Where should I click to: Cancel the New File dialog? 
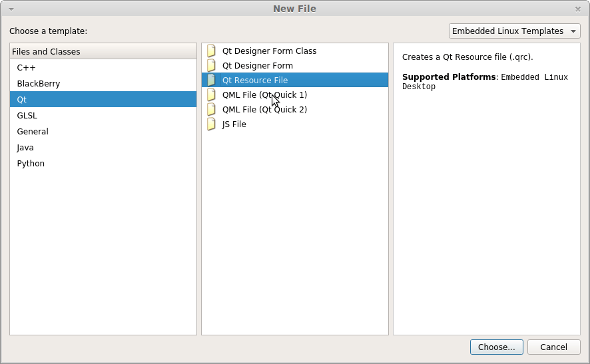(x=553, y=347)
